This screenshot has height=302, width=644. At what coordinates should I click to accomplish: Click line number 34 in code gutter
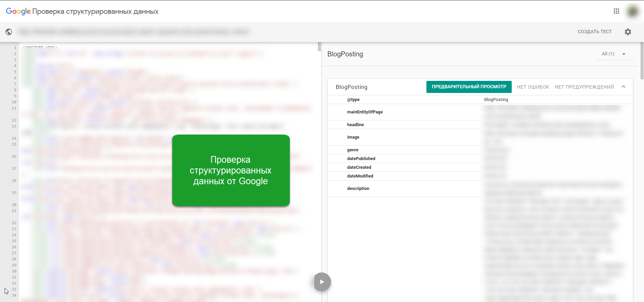[14, 295]
